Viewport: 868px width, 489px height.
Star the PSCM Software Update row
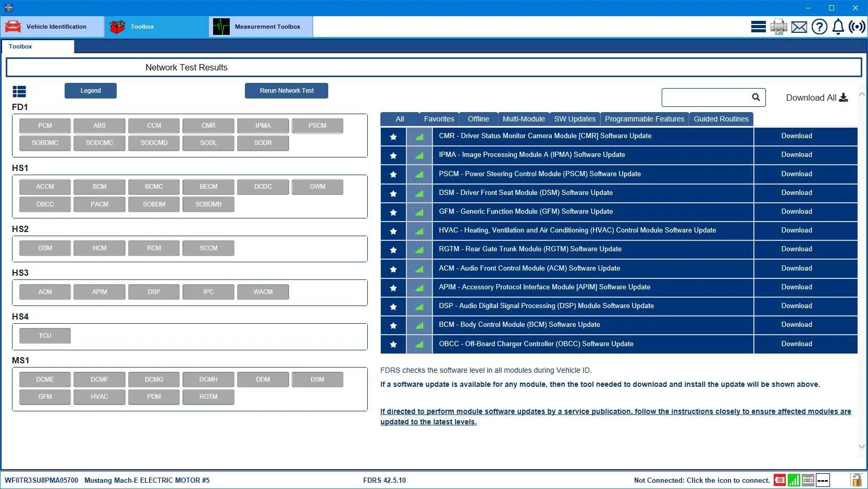pyautogui.click(x=393, y=174)
